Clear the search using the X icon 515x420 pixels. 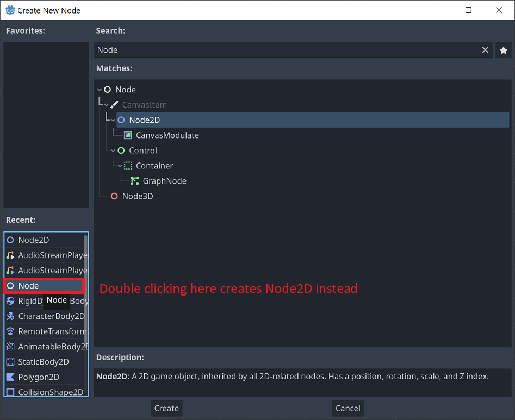tap(485, 49)
